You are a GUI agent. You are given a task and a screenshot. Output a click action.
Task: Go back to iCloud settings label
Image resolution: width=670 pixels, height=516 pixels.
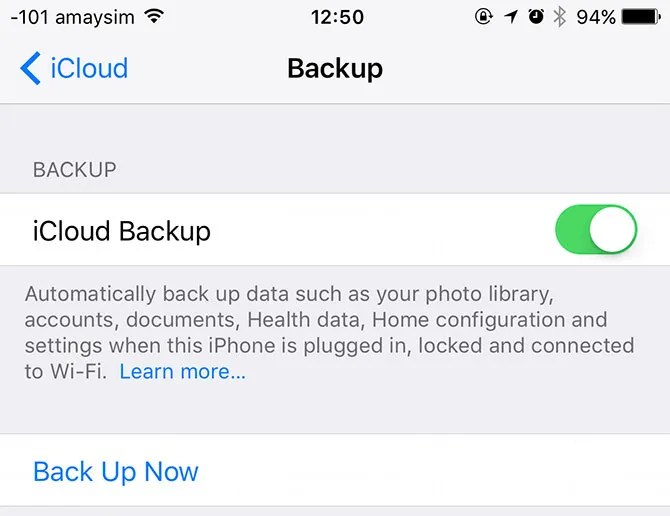tap(89, 68)
